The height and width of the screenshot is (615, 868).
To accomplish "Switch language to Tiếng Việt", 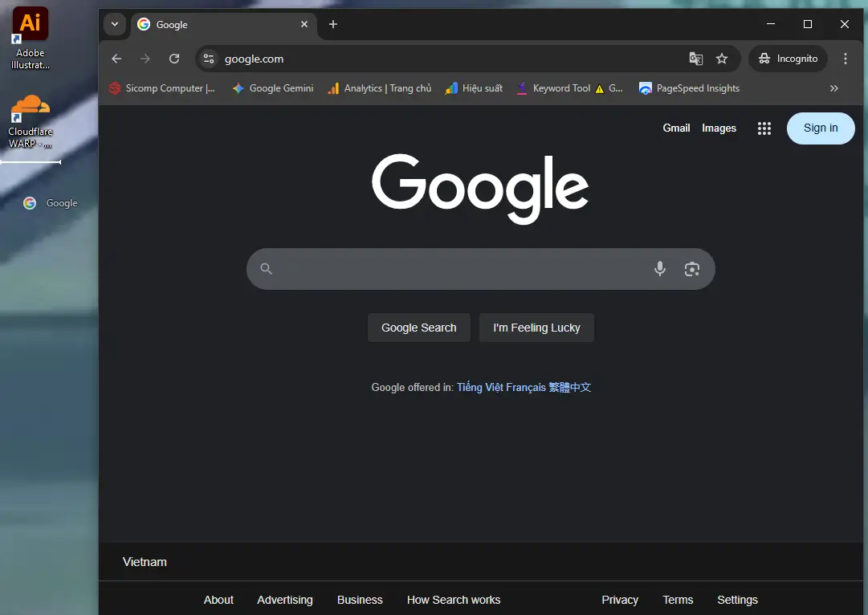I will tap(480, 387).
